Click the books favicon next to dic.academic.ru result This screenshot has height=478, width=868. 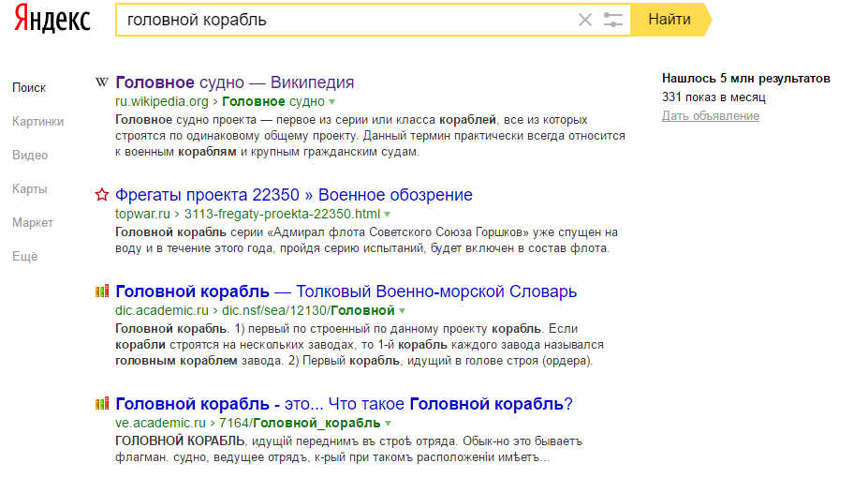coord(102,291)
